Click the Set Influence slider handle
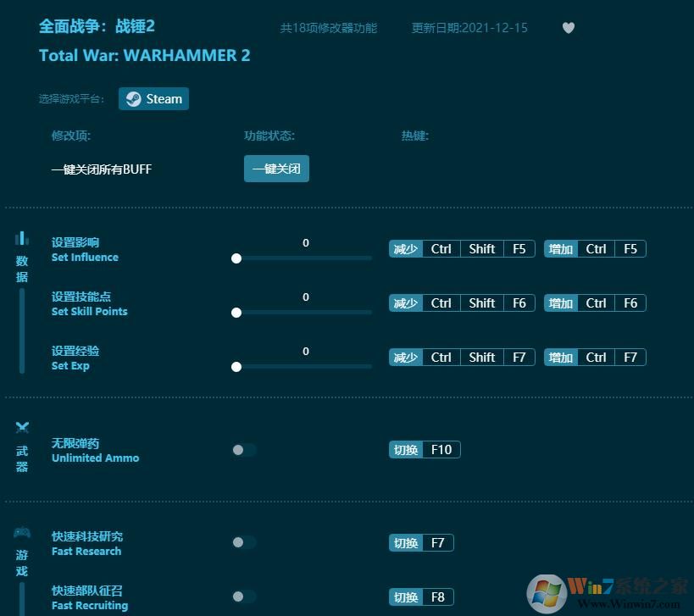This screenshot has height=616, width=694. [x=236, y=258]
